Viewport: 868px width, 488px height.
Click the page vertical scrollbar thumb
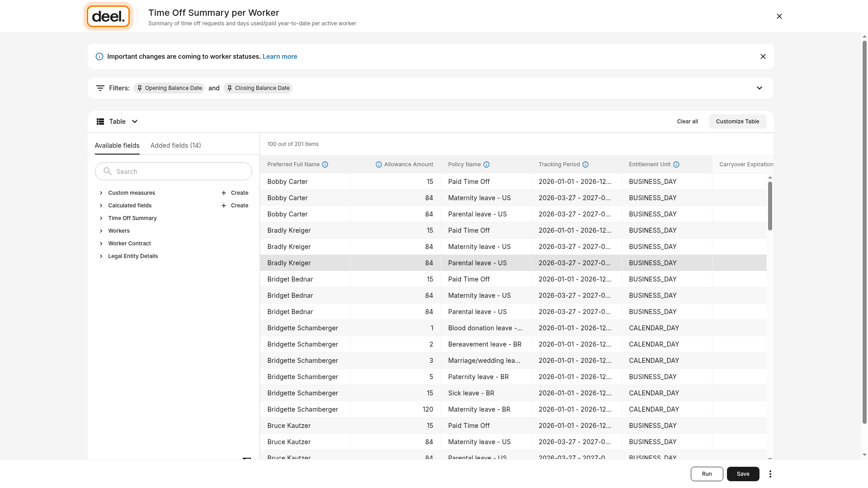click(x=864, y=232)
